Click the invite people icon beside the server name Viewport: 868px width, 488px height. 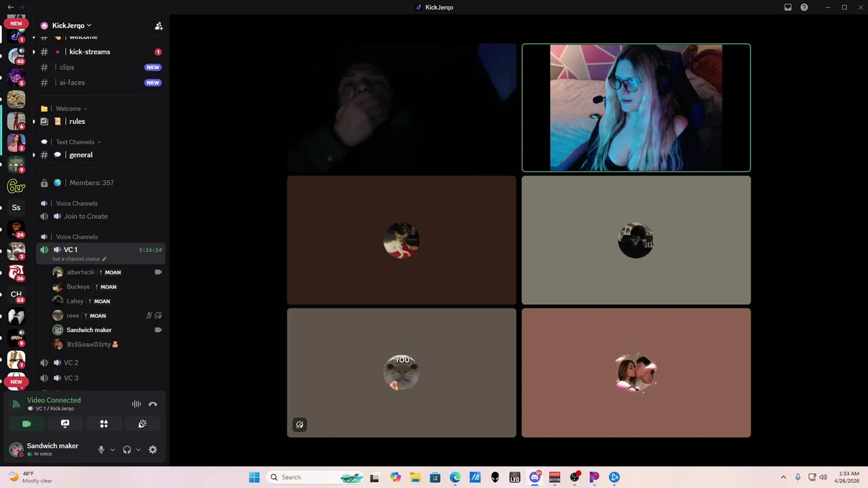[x=159, y=26]
